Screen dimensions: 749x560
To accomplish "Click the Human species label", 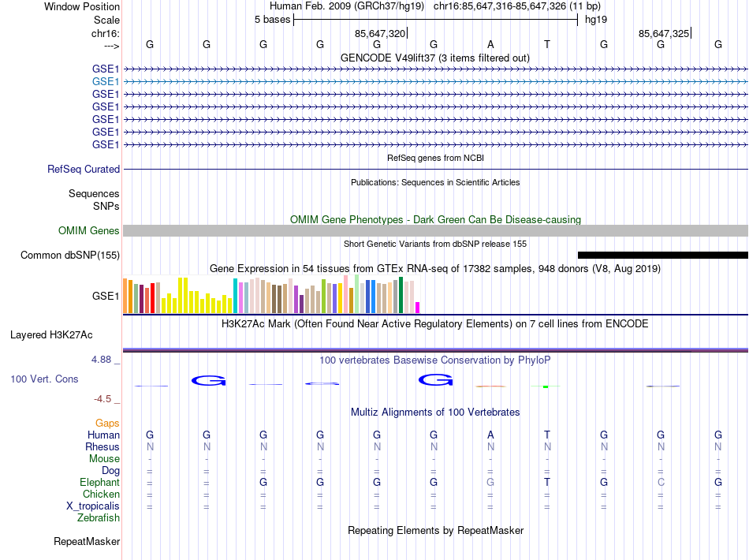I will (103, 435).
